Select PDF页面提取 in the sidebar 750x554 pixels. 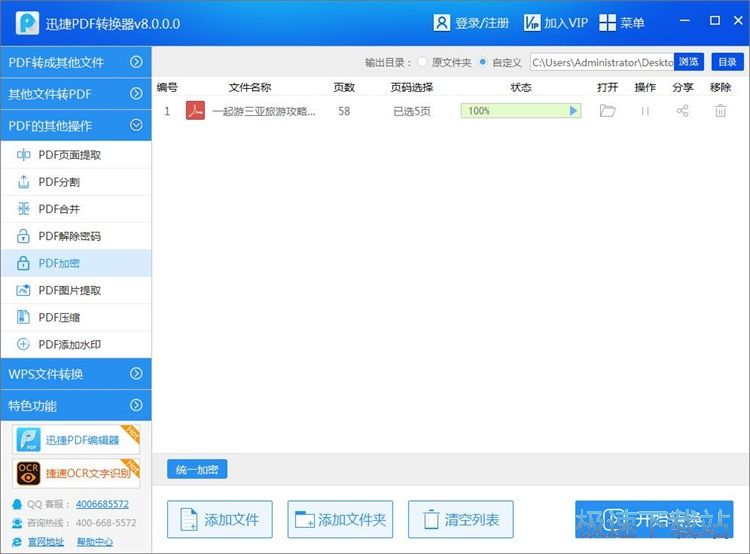76,155
